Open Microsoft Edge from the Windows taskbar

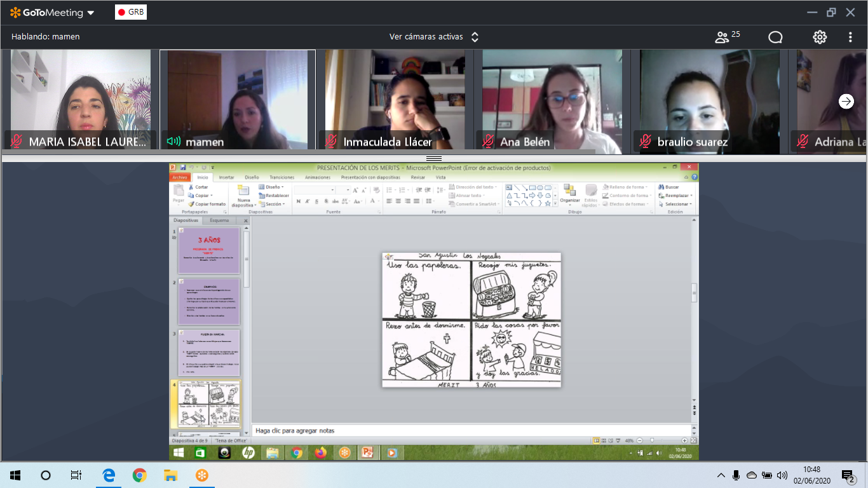(109, 475)
